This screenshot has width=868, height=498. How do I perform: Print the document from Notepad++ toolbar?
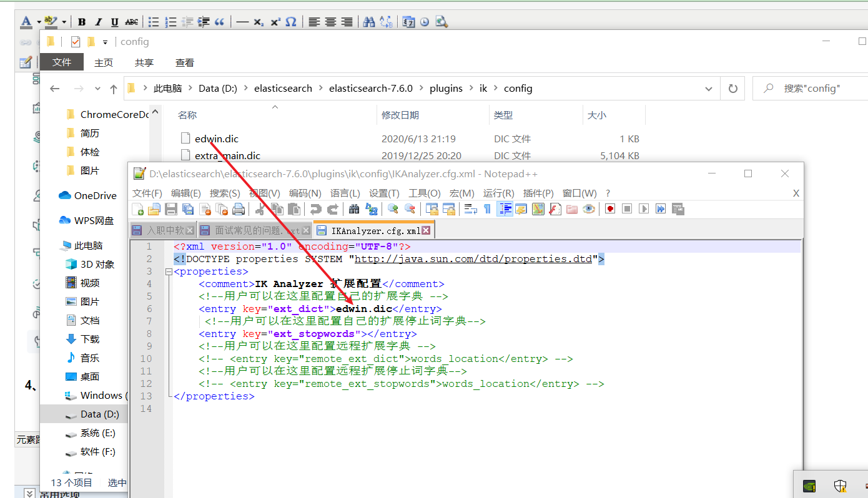point(238,209)
